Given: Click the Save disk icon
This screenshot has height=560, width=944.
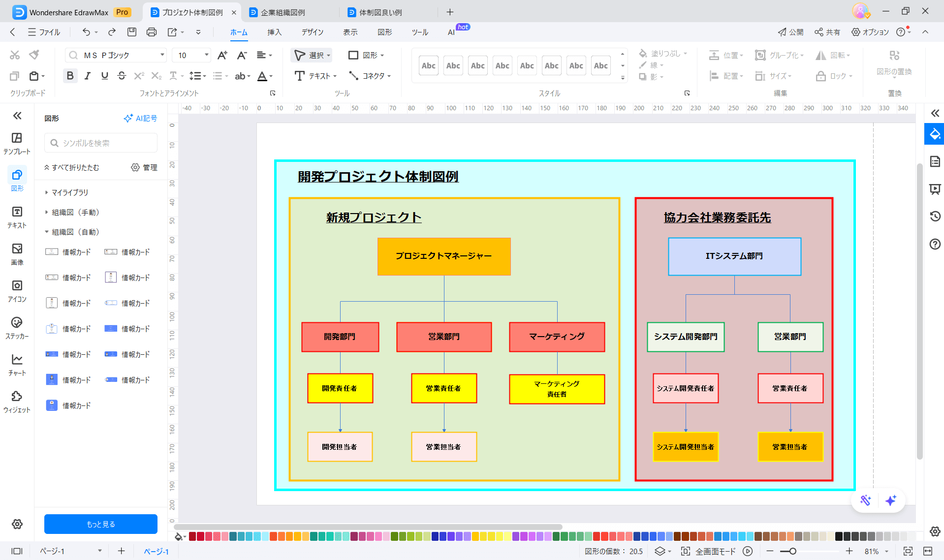Looking at the screenshot, I should [132, 32].
